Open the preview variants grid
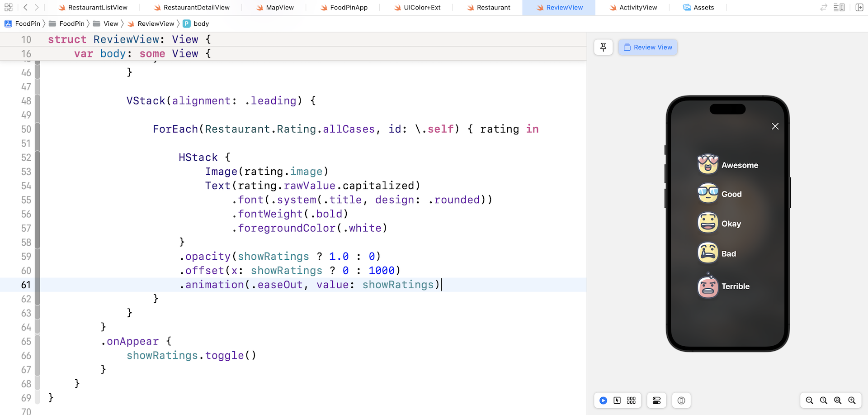Image resolution: width=868 pixels, height=415 pixels. pyautogui.click(x=632, y=401)
